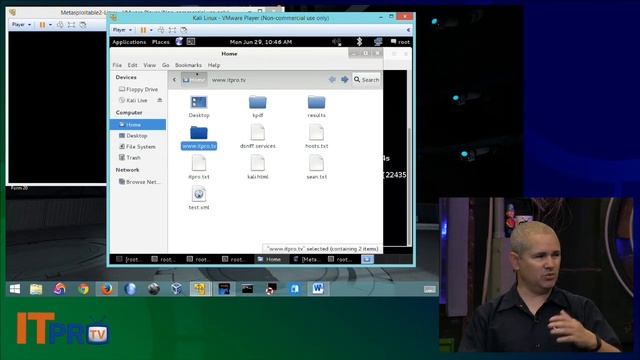Image resolution: width=640 pixels, height=360 pixels.
Task: Select the hosts.txt file
Action: coord(316,137)
